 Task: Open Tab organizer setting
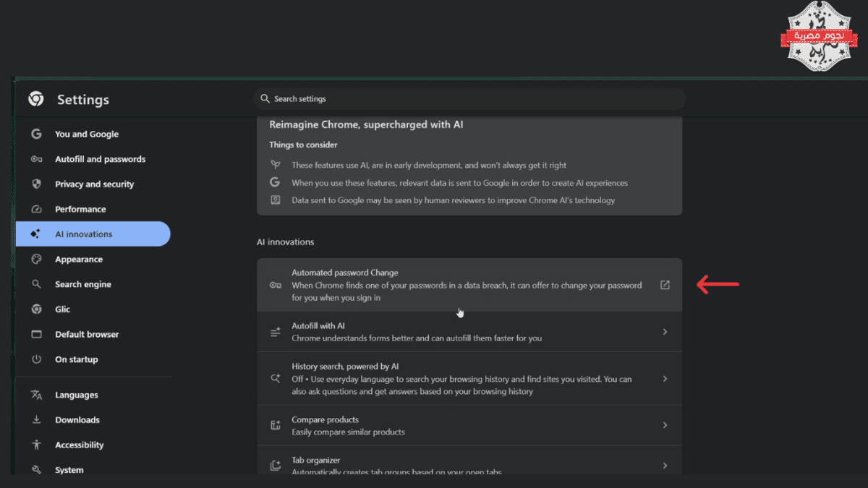[x=469, y=461]
